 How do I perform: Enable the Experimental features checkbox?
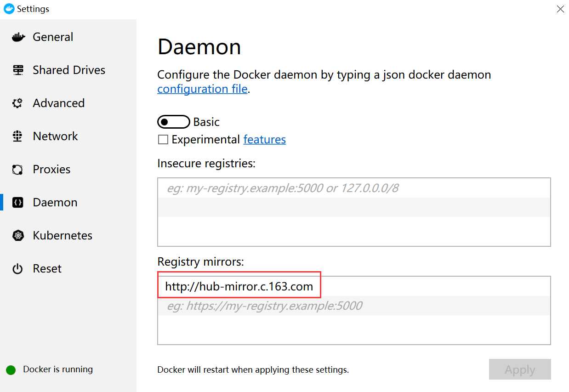(163, 140)
